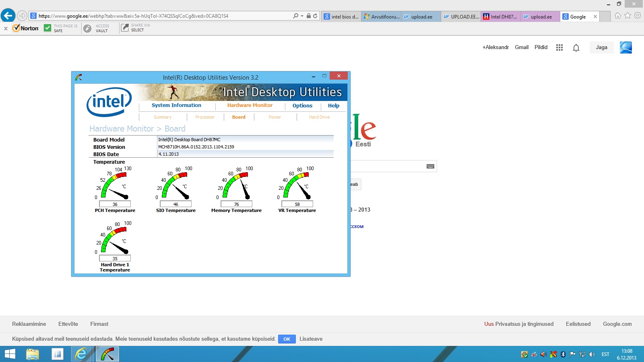
Task: Click the +Aleksandr profile link
Action: pyautogui.click(x=495, y=47)
